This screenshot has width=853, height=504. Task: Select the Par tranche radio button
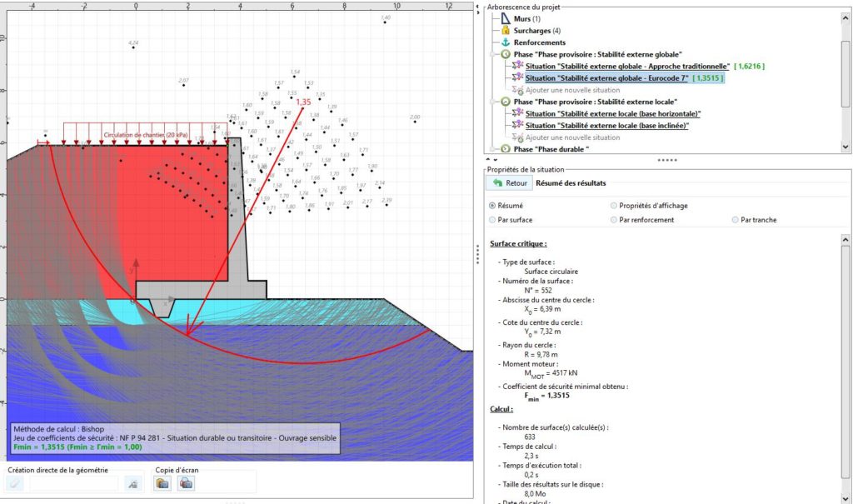tap(735, 220)
